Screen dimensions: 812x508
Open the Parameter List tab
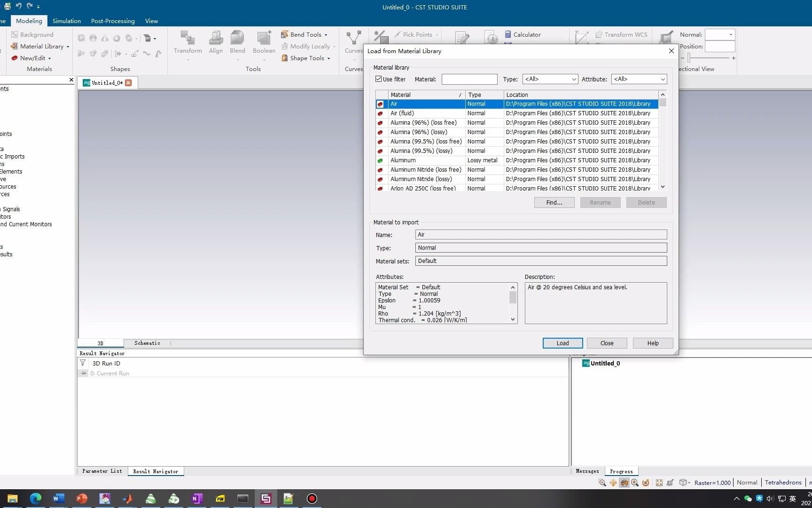102,471
